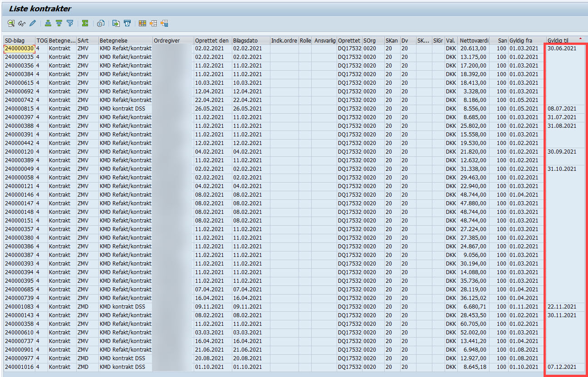Viewport: 588px width, 377px height.
Task: Click the export list to file icon
Action: tap(116, 23)
